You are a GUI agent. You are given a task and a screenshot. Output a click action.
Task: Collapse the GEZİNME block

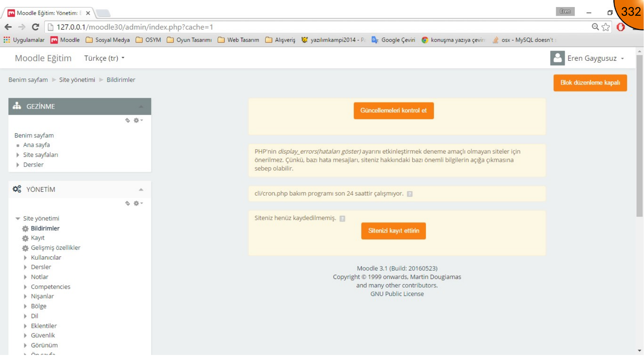[141, 107]
